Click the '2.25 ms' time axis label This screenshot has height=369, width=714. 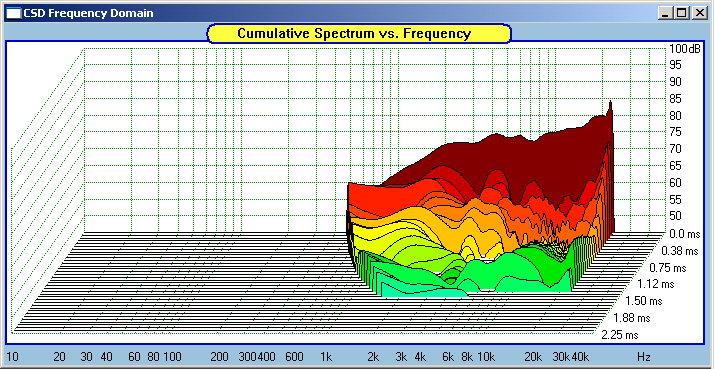pyautogui.click(x=619, y=335)
